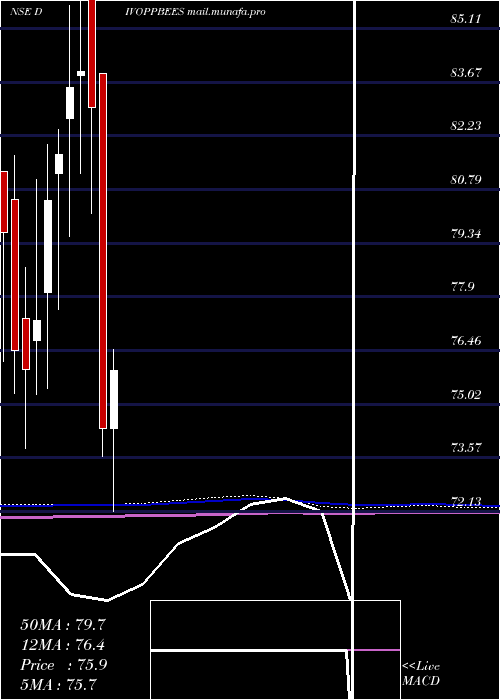Viewport: 500px width, 700px height.
Task: Click the Price : 75.9 reading
Action: pos(63,665)
